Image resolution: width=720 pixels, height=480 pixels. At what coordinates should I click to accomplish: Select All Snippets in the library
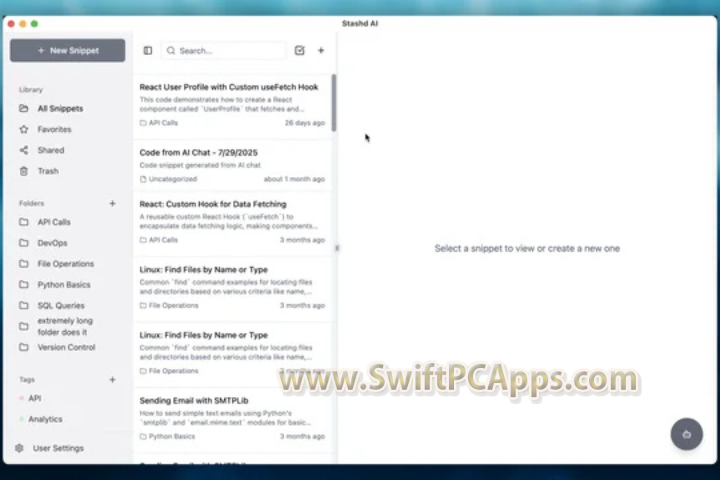60,108
